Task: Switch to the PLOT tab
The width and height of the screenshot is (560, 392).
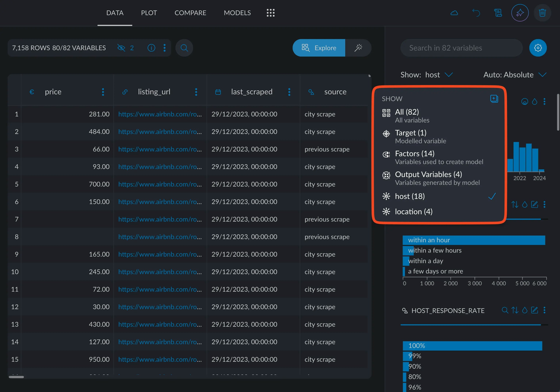Action: [x=149, y=13]
